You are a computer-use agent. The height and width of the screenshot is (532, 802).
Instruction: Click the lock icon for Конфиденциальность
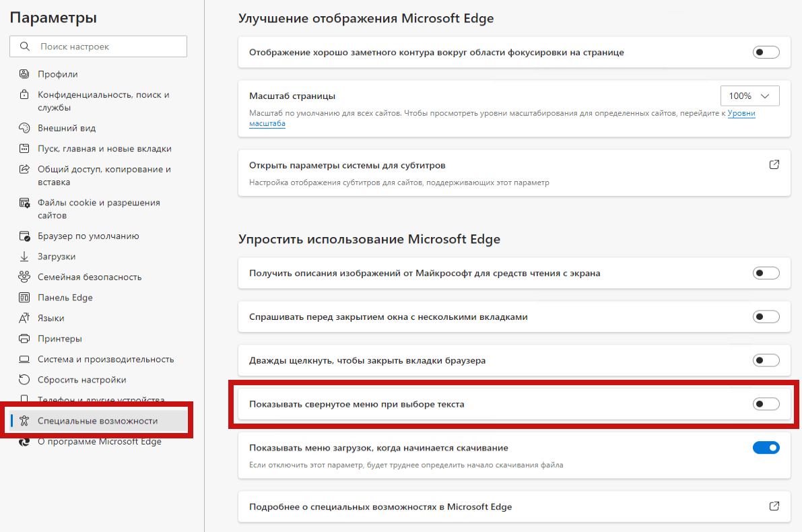(24, 94)
